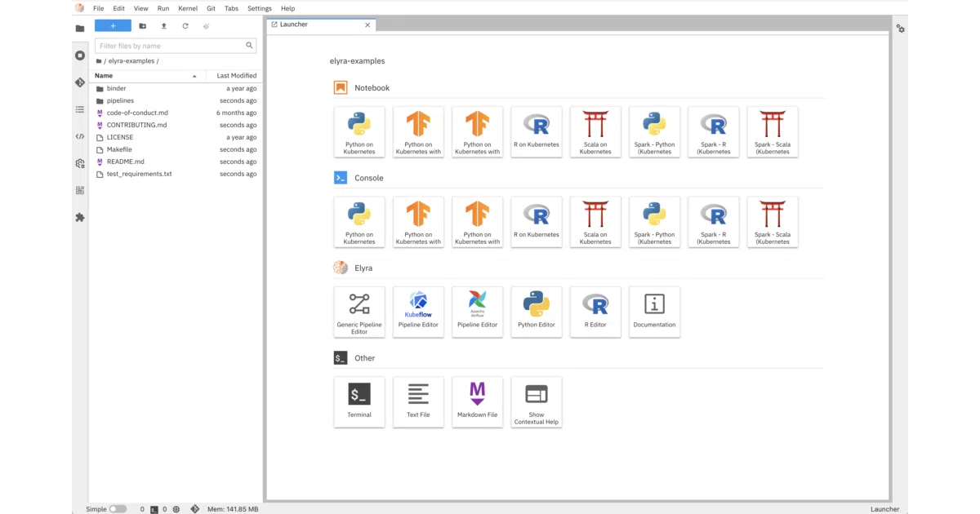Viewport: 980px width, 514px height.
Task: Refresh the file list
Action: (x=185, y=26)
